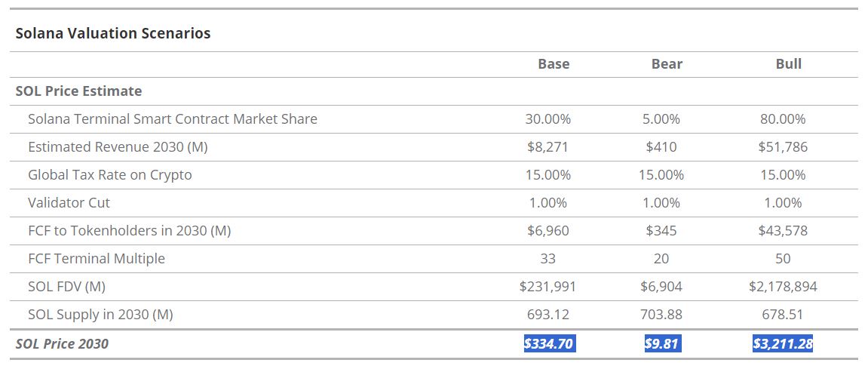Click the FCF Terminal Multiple row label
Screen dimensions: 868x366
pos(96,259)
